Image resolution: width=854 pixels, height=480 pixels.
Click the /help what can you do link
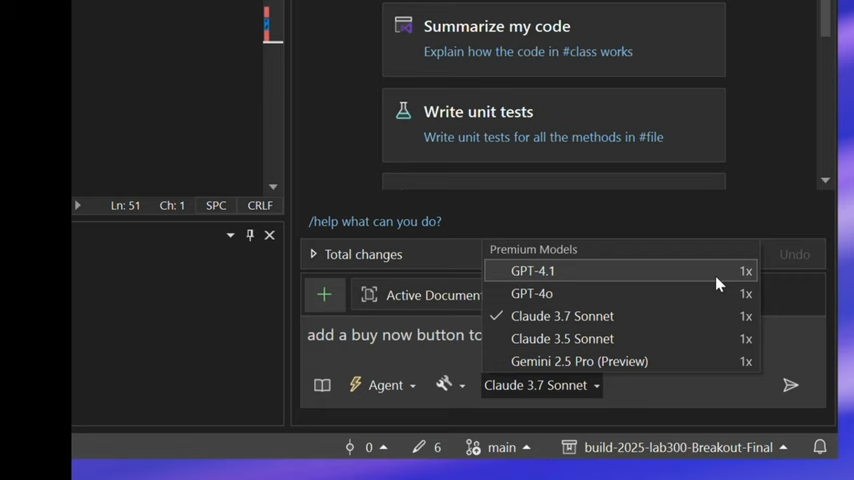coord(375,221)
